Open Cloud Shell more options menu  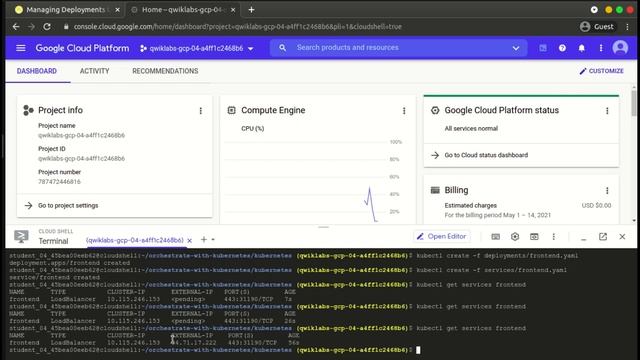[x=553, y=236]
